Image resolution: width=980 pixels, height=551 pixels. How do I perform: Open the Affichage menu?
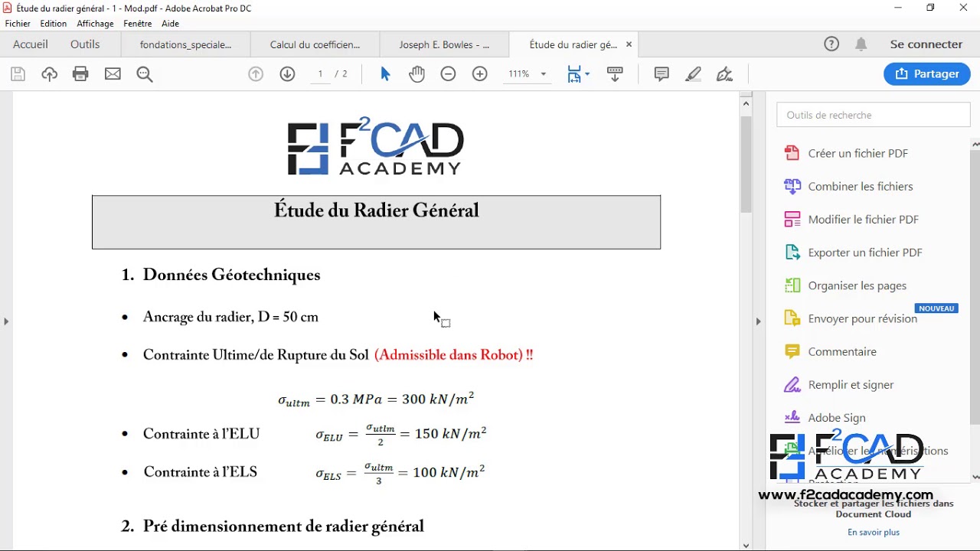click(96, 24)
